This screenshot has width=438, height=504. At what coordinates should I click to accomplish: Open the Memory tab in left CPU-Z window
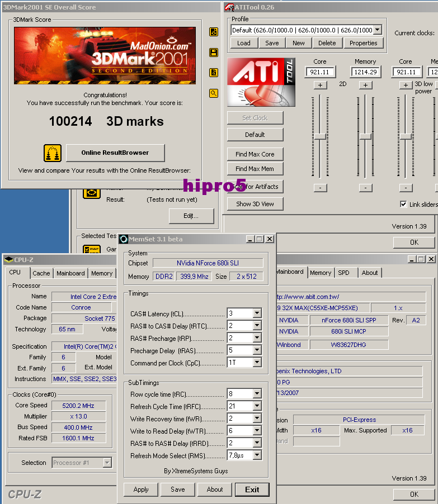click(102, 273)
